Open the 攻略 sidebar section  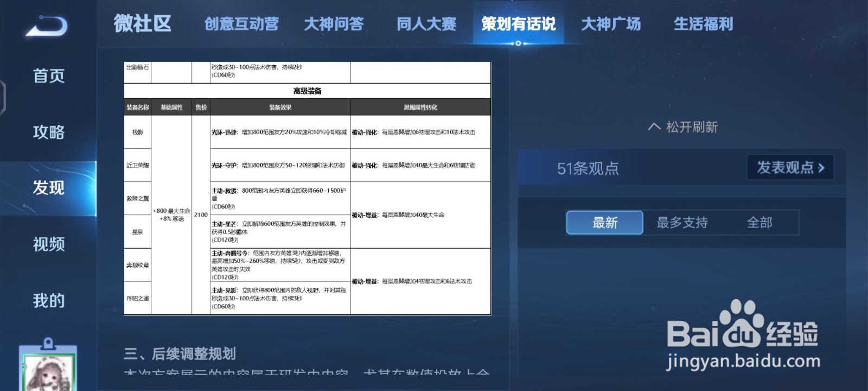pos(49,132)
